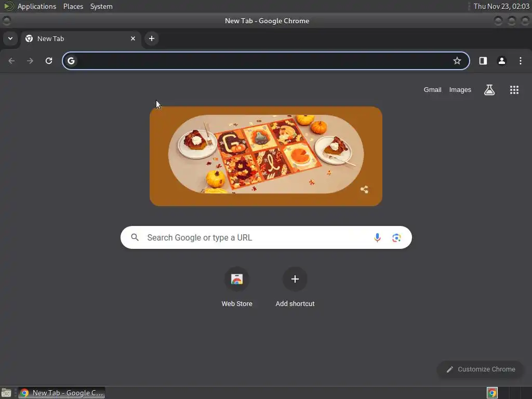532x399 pixels.
Task: Click the Customize Chrome button
Action: 481,369
